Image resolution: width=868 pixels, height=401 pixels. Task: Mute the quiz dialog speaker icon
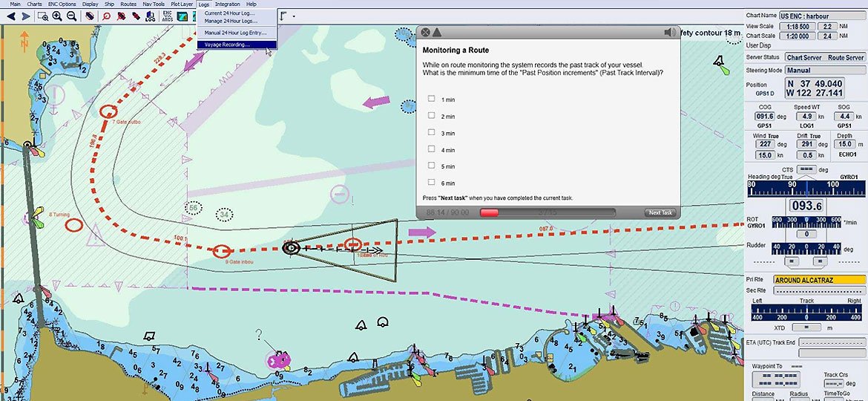(670, 32)
